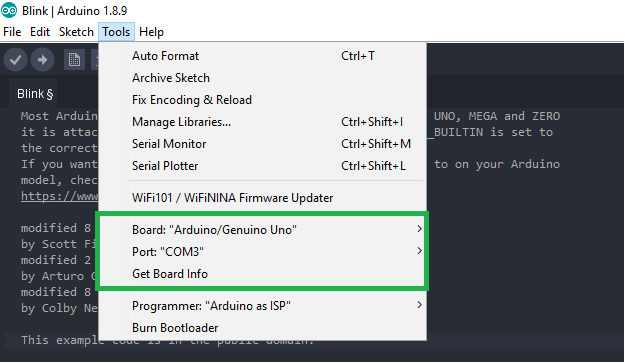Follow the https://www link in the comment

(x=59, y=196)
